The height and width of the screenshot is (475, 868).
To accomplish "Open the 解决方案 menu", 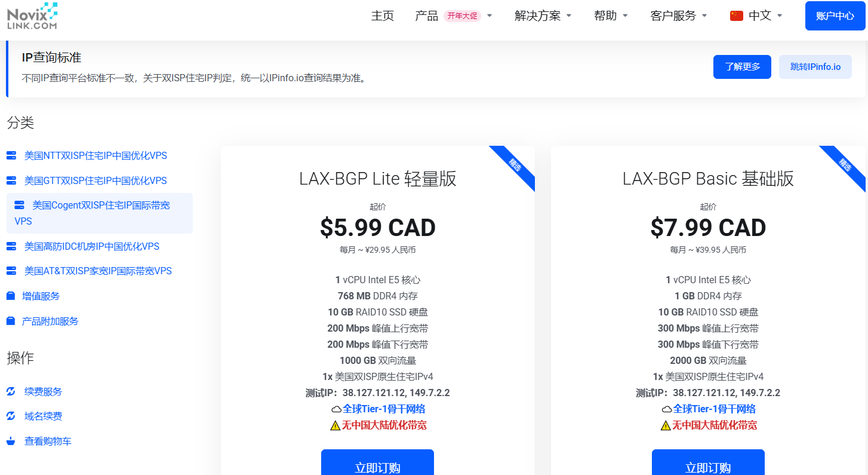I will [538, 16].
